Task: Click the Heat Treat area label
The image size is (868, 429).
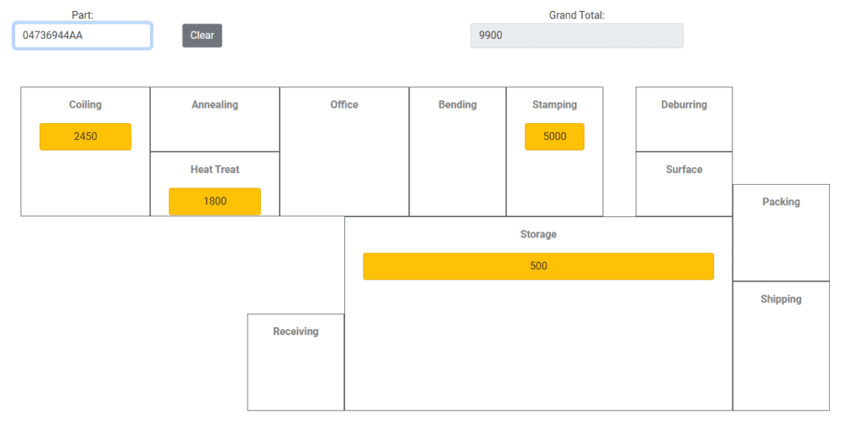Action: [214, 170]
